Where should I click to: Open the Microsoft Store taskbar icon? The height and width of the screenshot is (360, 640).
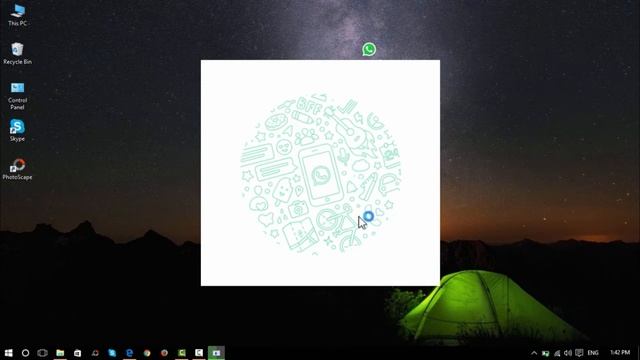tap(78, 353)
